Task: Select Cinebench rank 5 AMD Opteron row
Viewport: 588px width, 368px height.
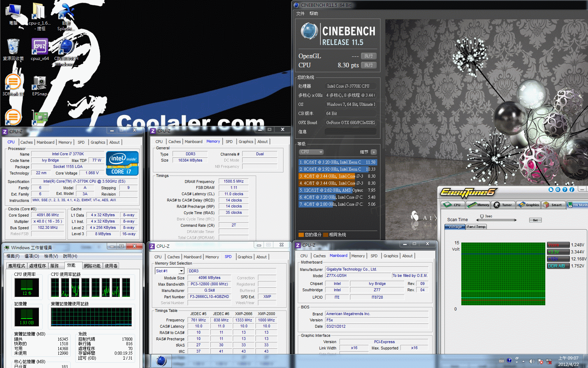Action: point(337,190)
